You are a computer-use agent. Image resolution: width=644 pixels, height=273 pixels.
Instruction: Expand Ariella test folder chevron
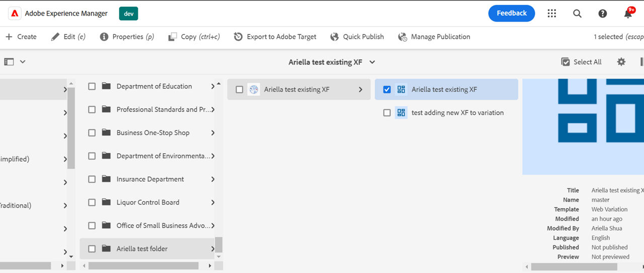click(x=212, y=249)
